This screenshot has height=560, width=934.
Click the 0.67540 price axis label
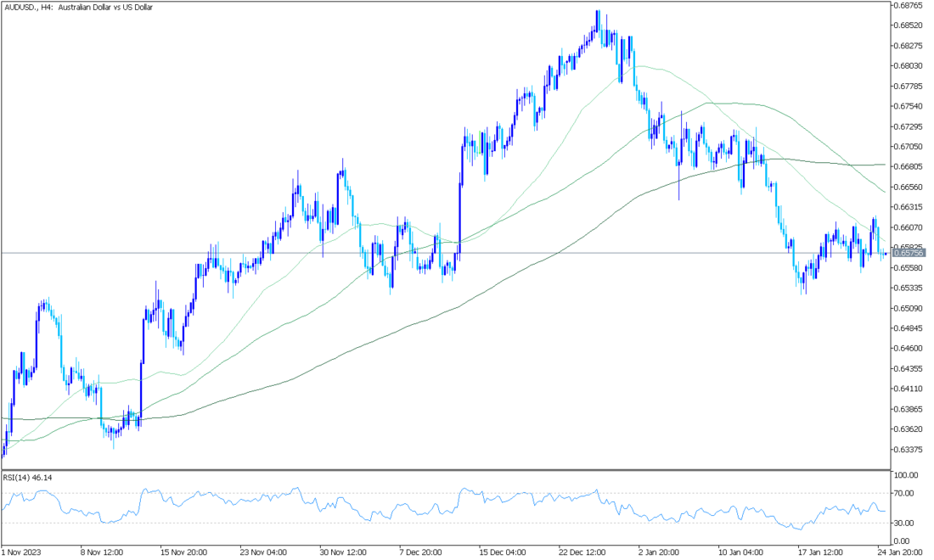click(x=909, y=106)
